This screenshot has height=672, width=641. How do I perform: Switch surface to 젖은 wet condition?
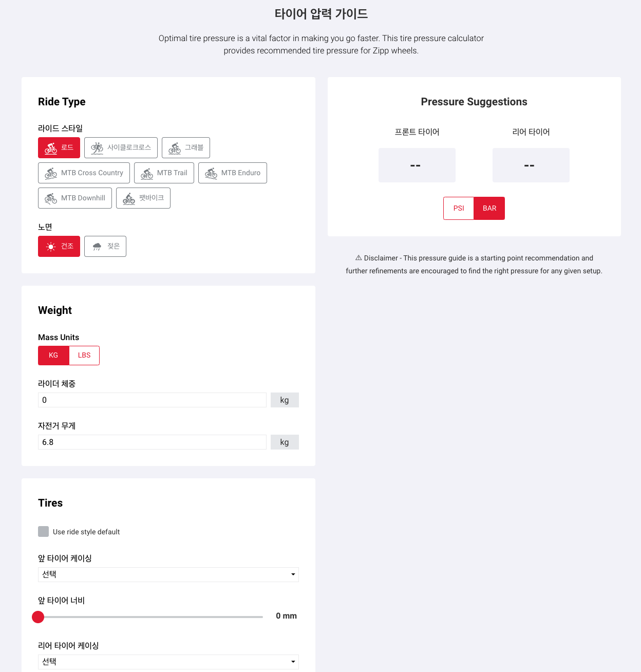point(105,247)
